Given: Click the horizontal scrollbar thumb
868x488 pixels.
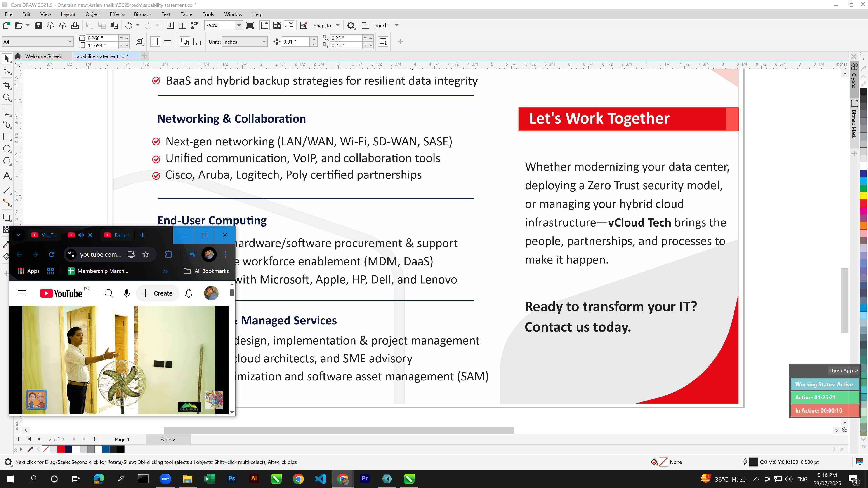Looking at the screenshot, I should (339, 430).
